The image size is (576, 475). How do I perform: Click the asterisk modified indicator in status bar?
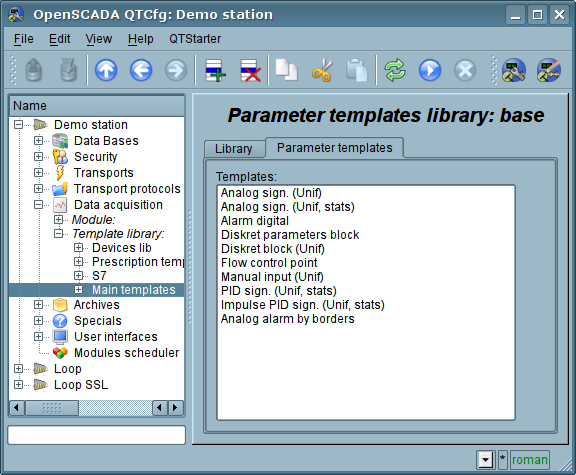(503, 459)
